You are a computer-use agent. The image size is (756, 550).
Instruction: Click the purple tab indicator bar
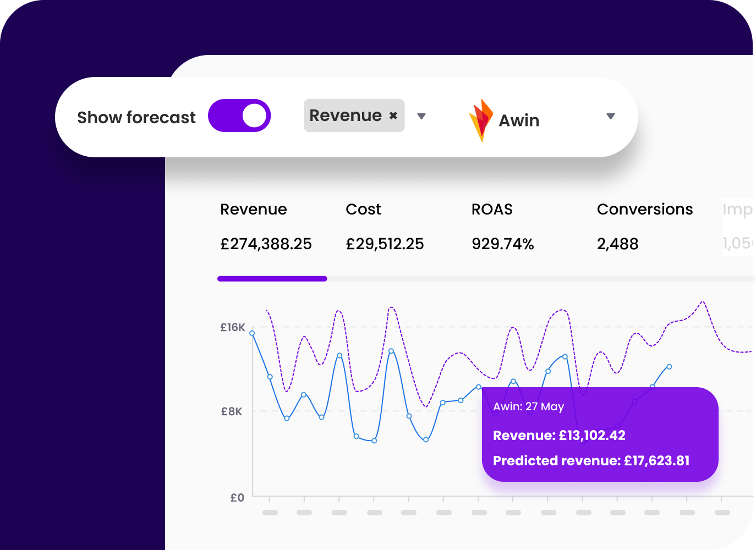[272, 279]
